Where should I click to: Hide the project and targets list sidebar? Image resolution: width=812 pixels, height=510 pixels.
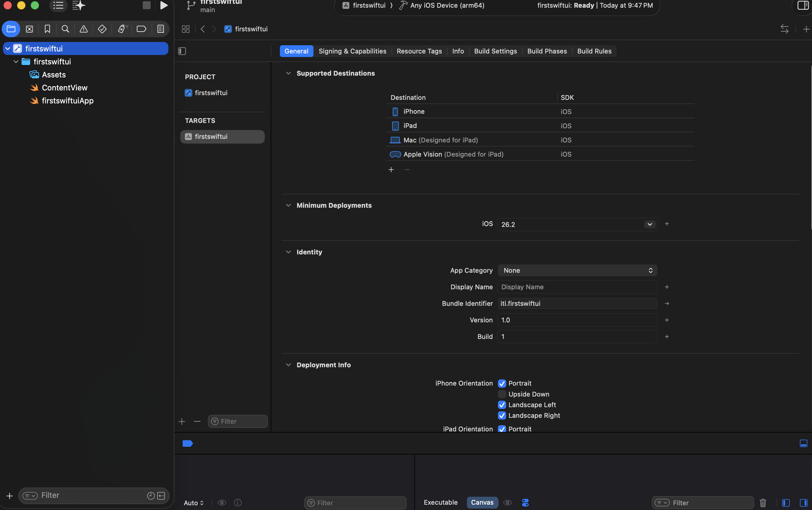click(182, 51)
